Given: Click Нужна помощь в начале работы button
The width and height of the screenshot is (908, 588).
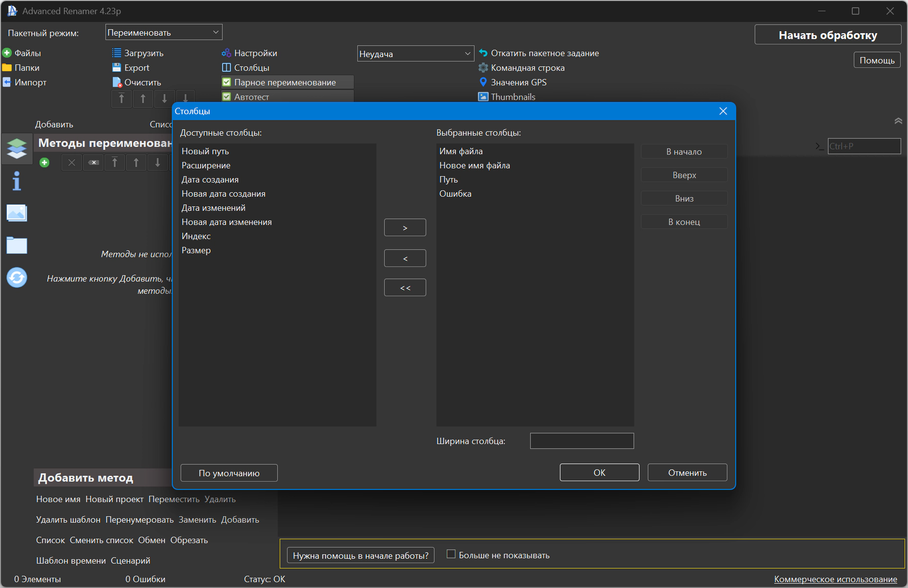Looking at the screenshot, I should pos(361,555).
